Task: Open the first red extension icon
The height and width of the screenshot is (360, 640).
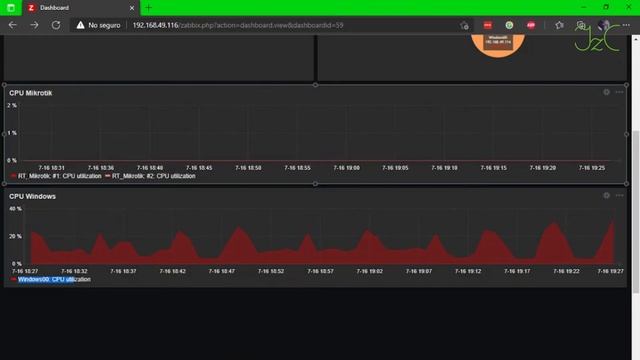Action: (x=487, y=25)
